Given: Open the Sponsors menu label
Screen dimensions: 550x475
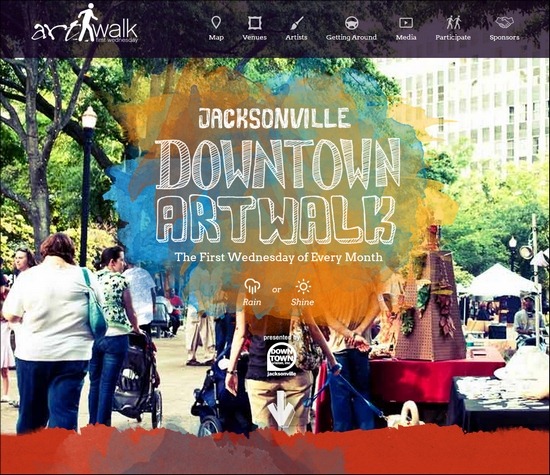Looking at the screenshot, I should coord(504,37).
